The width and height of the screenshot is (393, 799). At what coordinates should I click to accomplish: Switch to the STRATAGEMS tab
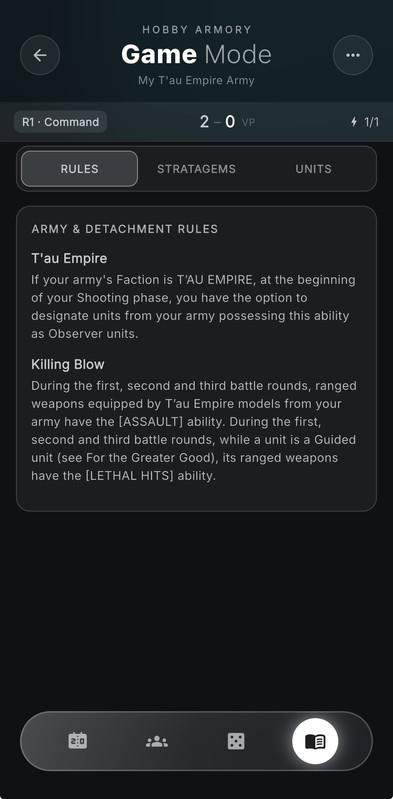pyautogui.click(x=196, y=169)
